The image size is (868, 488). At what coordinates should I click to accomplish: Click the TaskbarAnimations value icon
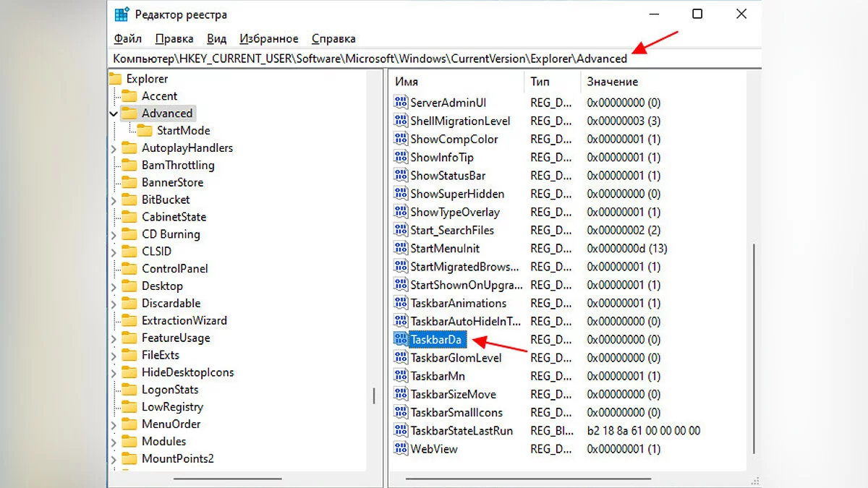click(x=401, y=303)
